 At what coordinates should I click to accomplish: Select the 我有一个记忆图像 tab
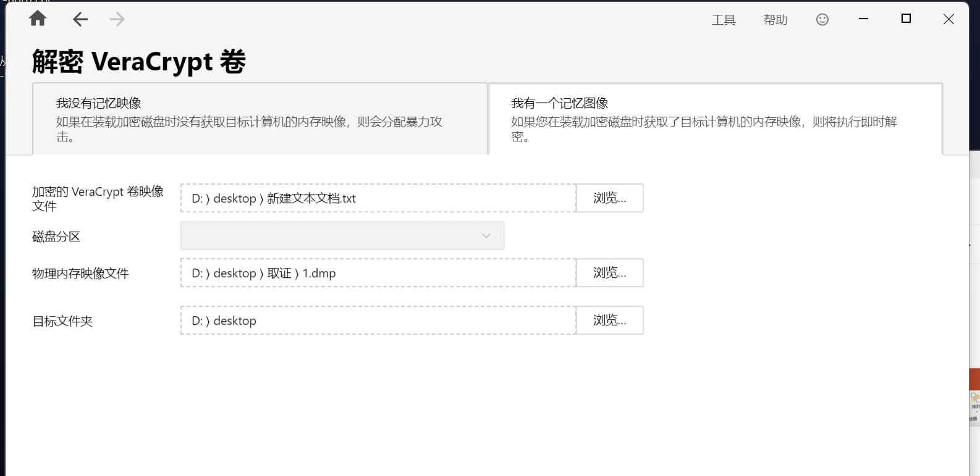point(716,119)
